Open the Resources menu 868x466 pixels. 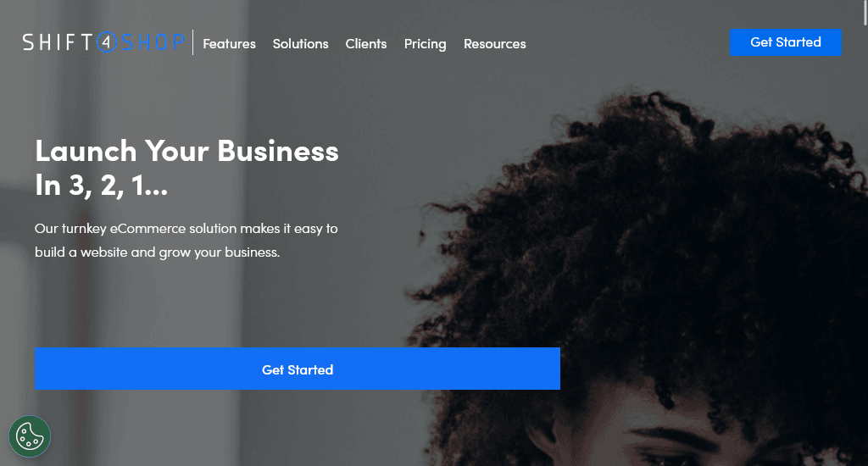click(495, 44)
